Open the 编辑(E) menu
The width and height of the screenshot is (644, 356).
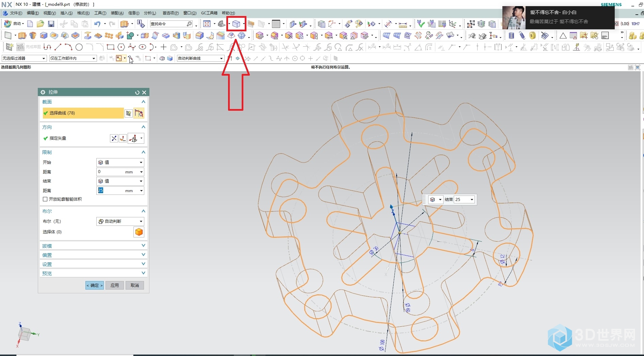33,13
